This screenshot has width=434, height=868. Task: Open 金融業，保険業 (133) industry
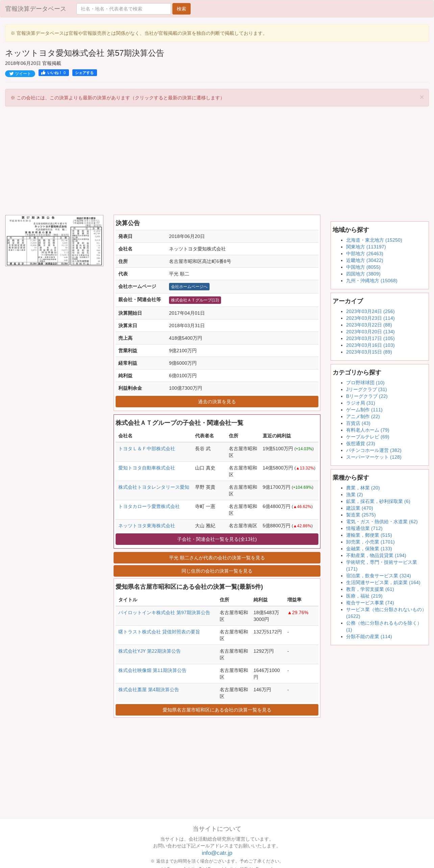369,549
